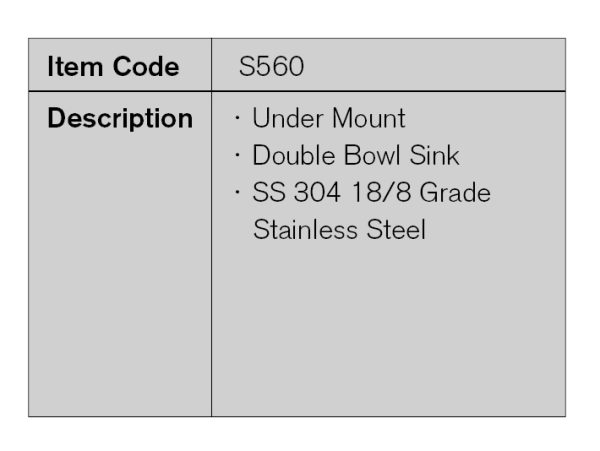Image resolution: width=600 pixels, height=451 pixels.
Task: Select the "18/8" ratio text
Action: [380, 193]
